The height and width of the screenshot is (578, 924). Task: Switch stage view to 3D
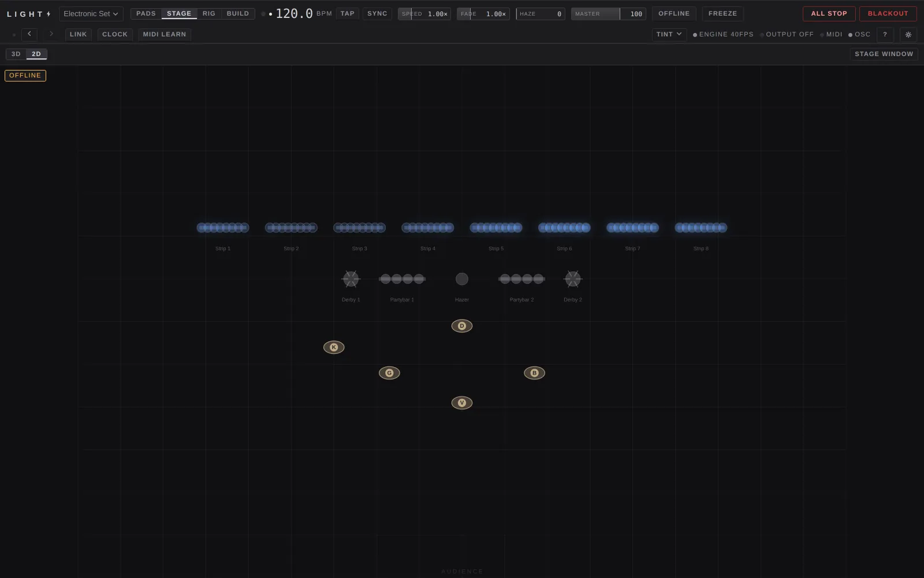click(x=16, y=54)
